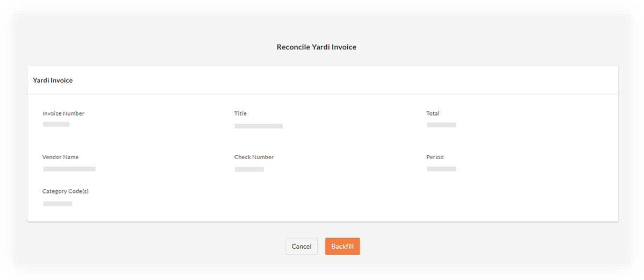
Task: Click the Invoice Number label
Action: [x=63, y=113]
